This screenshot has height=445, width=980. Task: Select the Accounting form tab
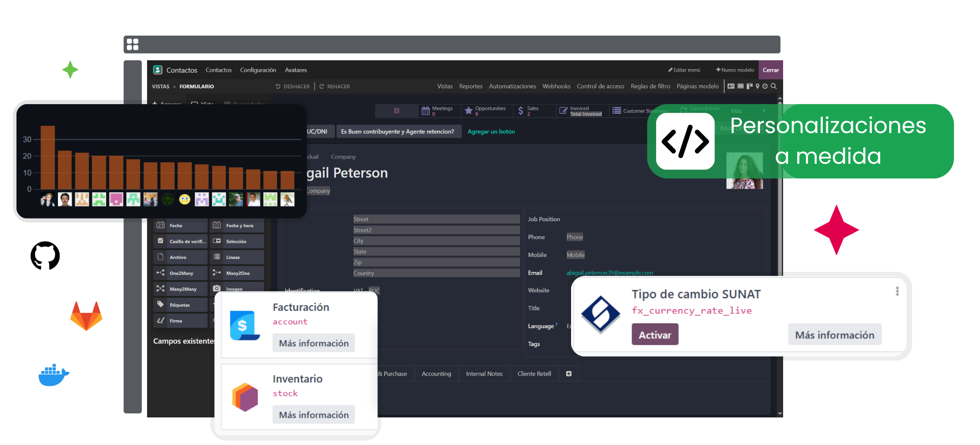(437, 374)
